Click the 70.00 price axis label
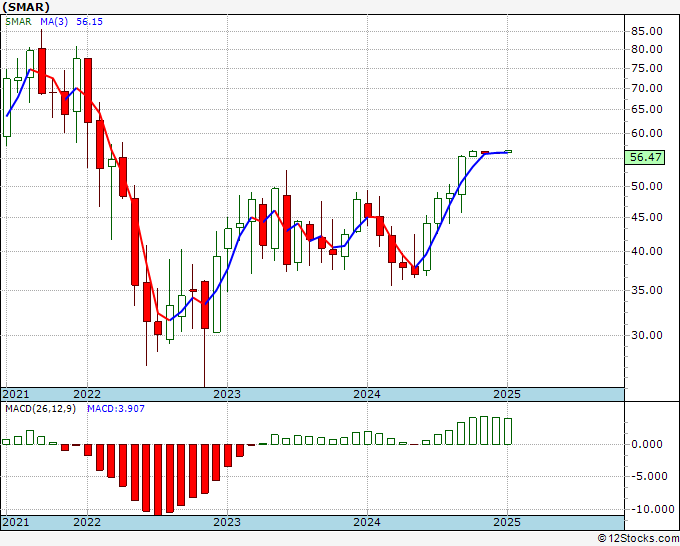Viewport: 680px width, 546px height. point(647,88)
